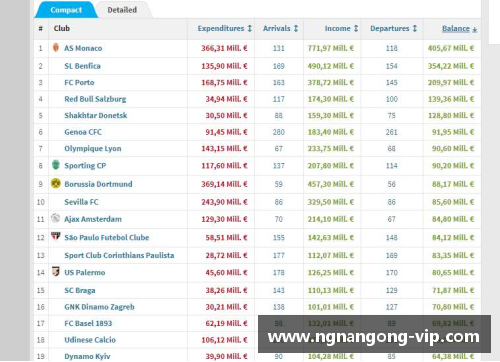Click the Balance column sort link
The width and height of the screenshot is (500, 362).
[x=459, y=29]
